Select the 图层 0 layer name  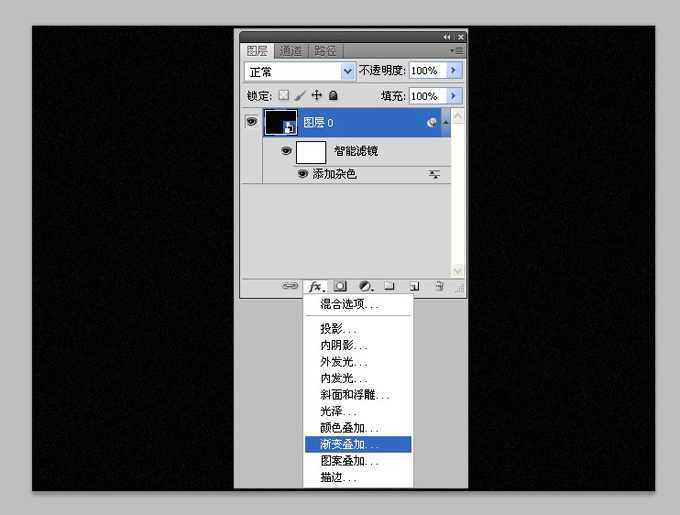point(318,123)
